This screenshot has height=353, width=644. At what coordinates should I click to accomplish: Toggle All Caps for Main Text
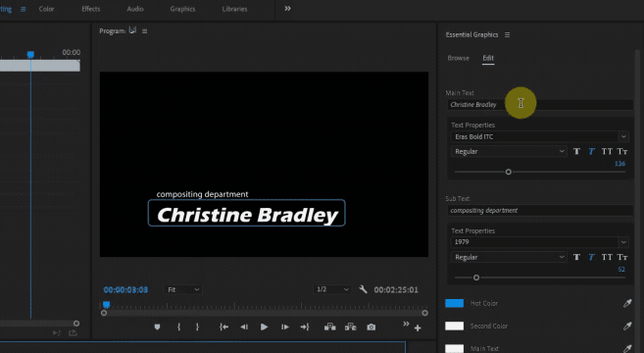coord(607,152)
